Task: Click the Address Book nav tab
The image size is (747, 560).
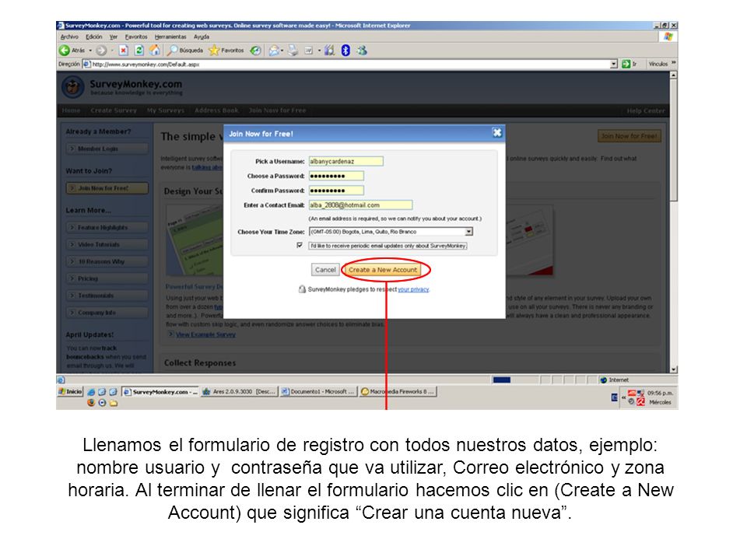Action: (x=217, y=110)
